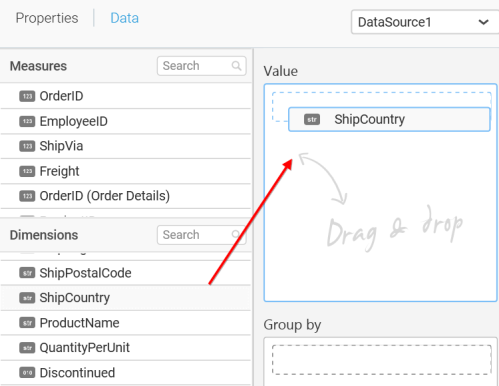The height and width of the screenshot is (386, 499).
Task: Click the DataSource1 dropdown chevron arrow
Action: [x=483, y=22]
